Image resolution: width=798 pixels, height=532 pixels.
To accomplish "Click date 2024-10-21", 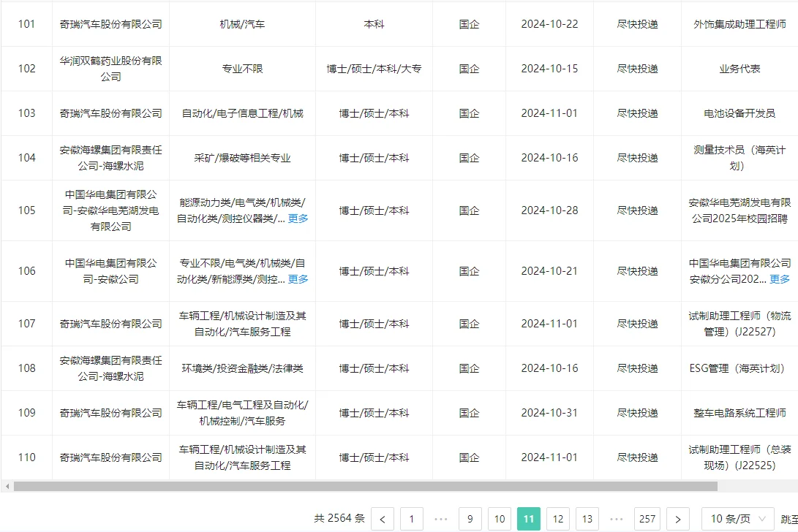I will point(549,271).
